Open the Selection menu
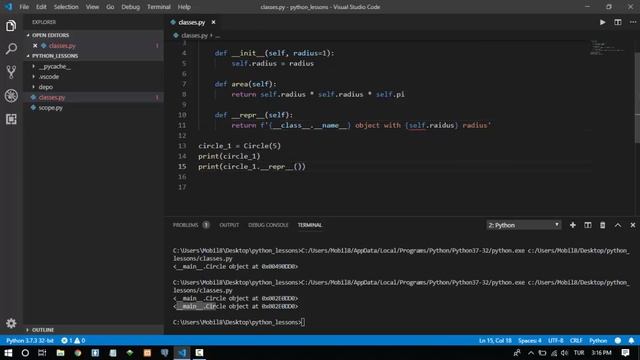Viewport: 640px width, 360px height. click(66, 7)
